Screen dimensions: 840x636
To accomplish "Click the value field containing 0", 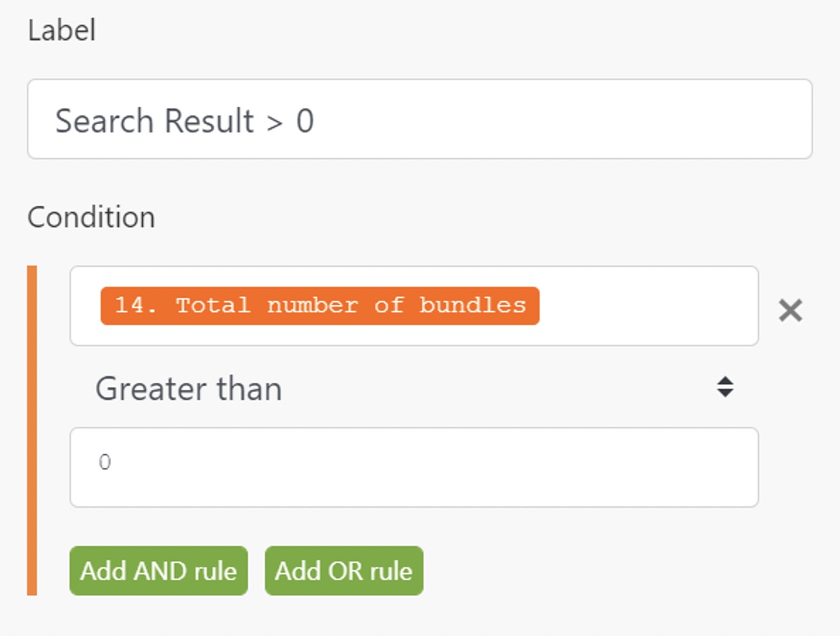I will 413,467.
